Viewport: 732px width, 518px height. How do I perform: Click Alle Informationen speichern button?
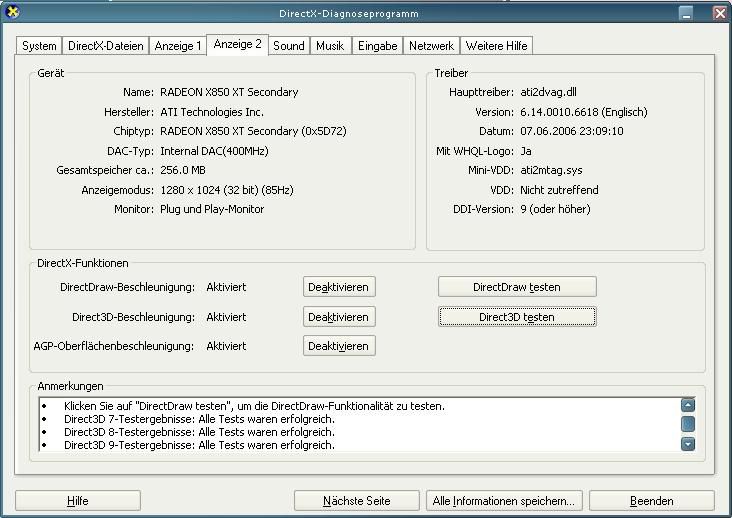coord(503,501)
